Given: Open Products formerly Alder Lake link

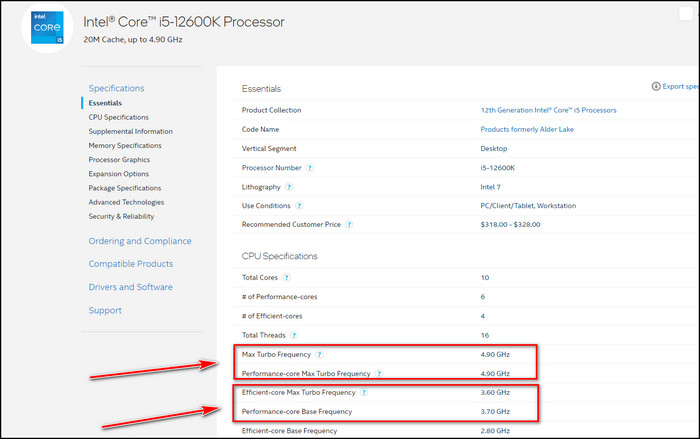Looking at the screenshot, I should click(x=527, y=130).
